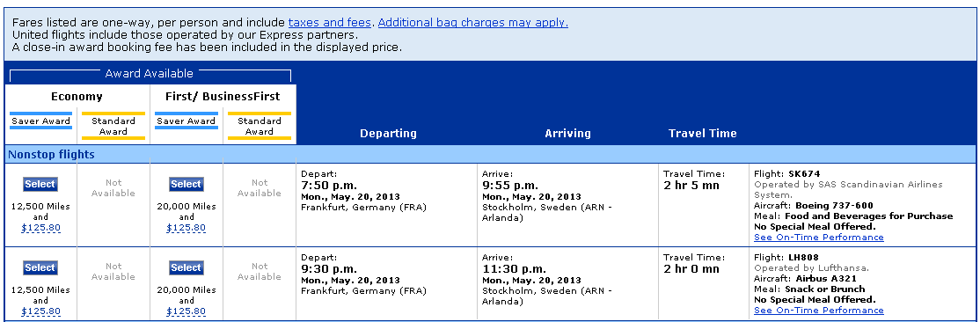The height and width of the screenshot is (322, 980).
Task: Select First/BusinessFirst Saver Award for LH808
Action: click(x=186, y=267)
